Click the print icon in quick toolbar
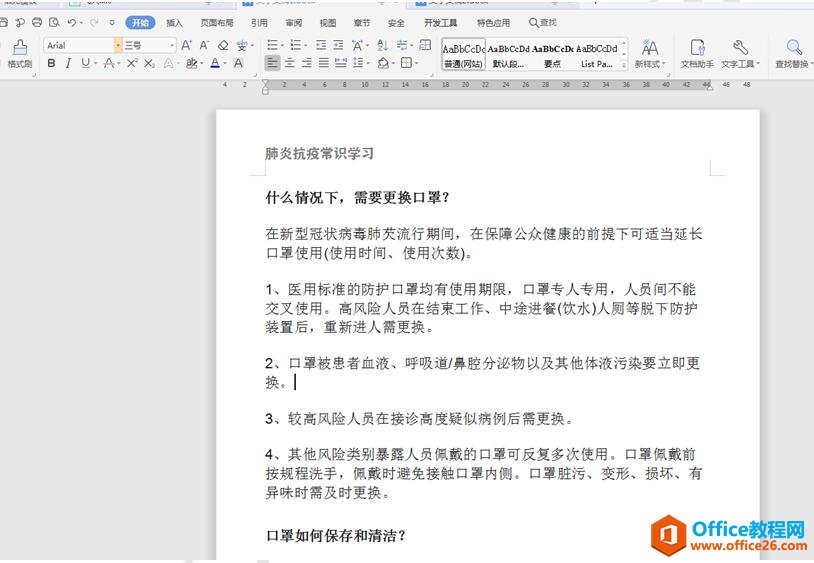 tap(37, 22)
